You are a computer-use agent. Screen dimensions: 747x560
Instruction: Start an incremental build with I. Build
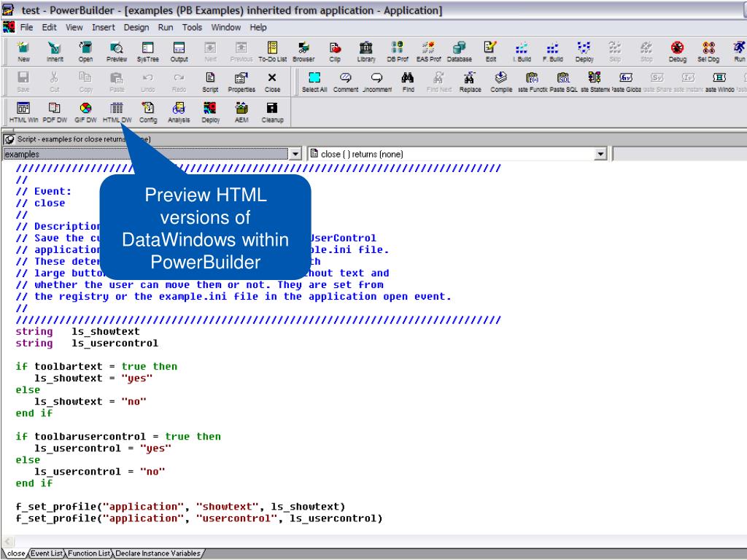522,52
